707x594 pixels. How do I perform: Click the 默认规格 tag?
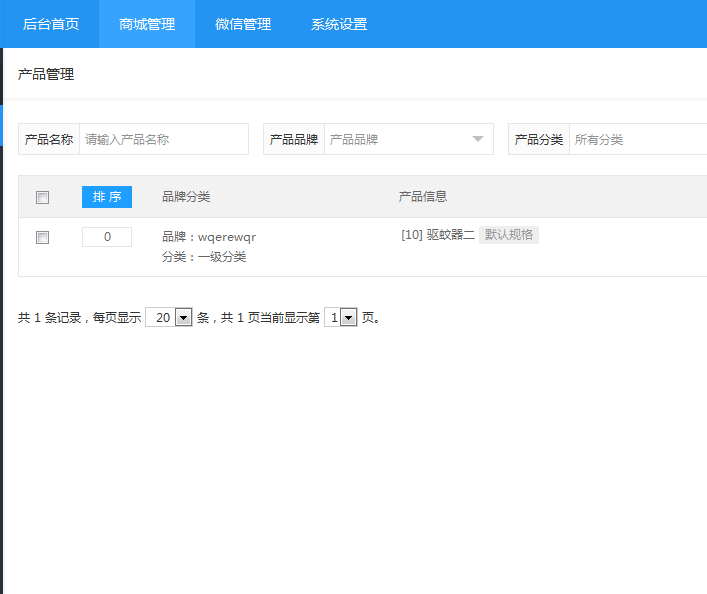tap(508, 235)
